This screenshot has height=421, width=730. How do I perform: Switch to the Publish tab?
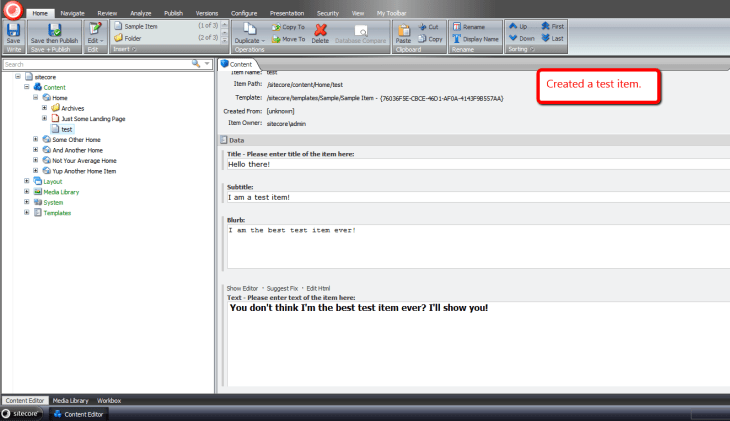pos(173,13)
